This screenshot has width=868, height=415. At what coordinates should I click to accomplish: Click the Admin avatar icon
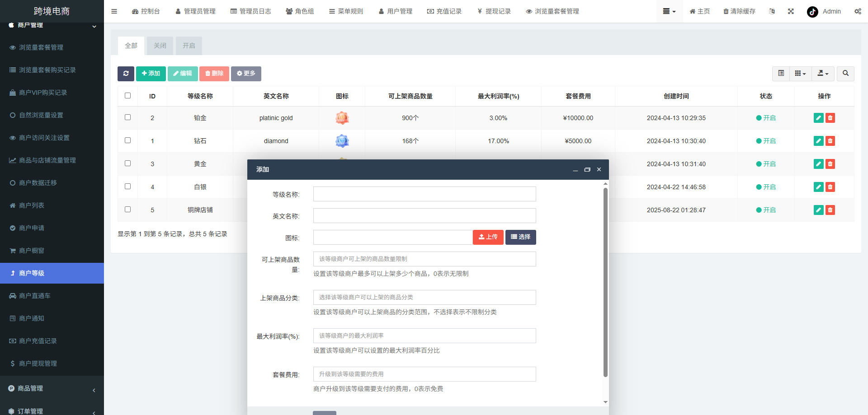pos(812,12)
